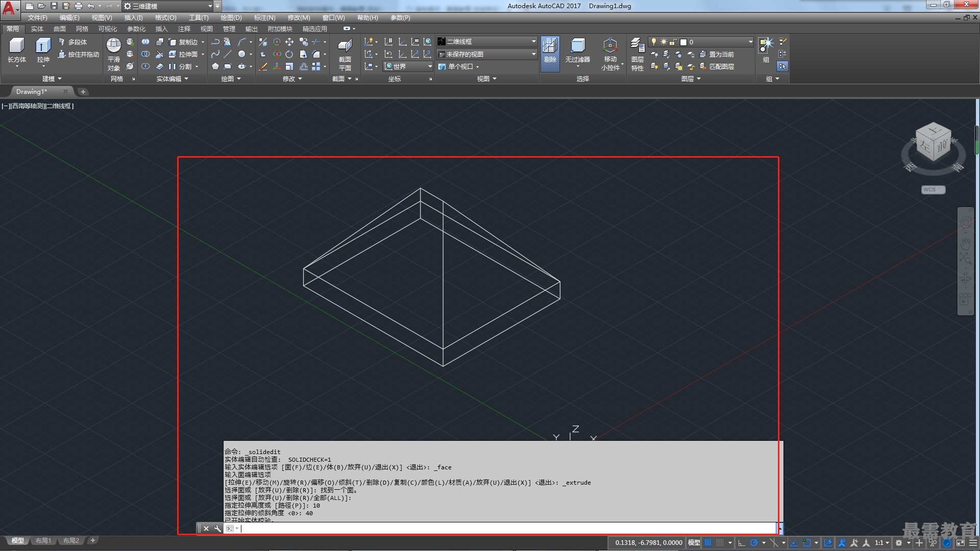
Task: Switch to the 可视化 ribbon tab
Action: 107,29
